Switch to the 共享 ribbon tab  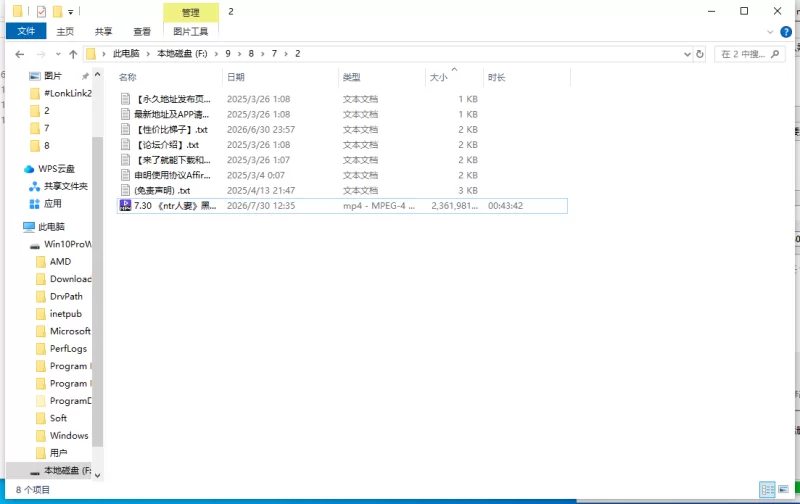pyautogui.click(x=103, y=32)
